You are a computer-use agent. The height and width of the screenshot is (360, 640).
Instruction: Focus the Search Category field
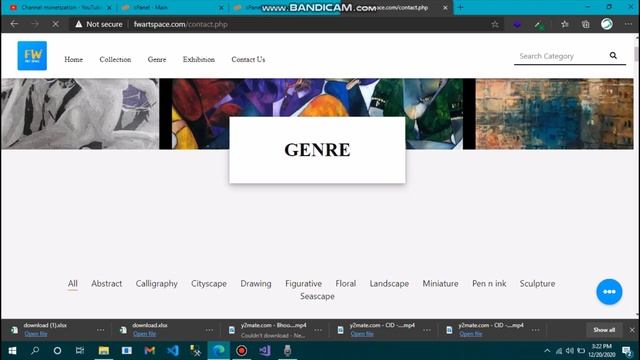(x=561, y=56)
